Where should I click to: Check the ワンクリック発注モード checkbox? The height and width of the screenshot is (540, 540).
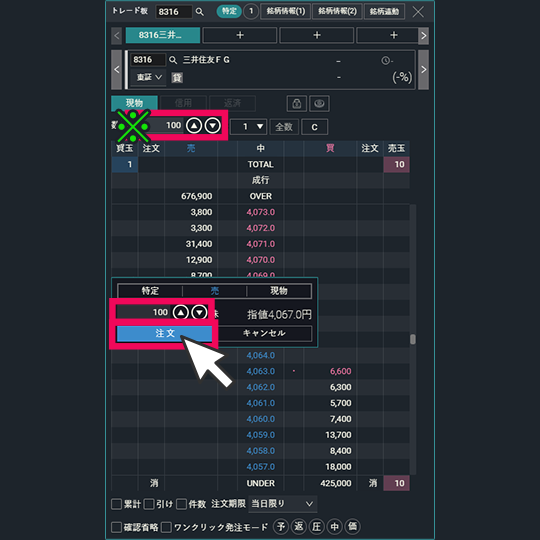coord(167,527)
